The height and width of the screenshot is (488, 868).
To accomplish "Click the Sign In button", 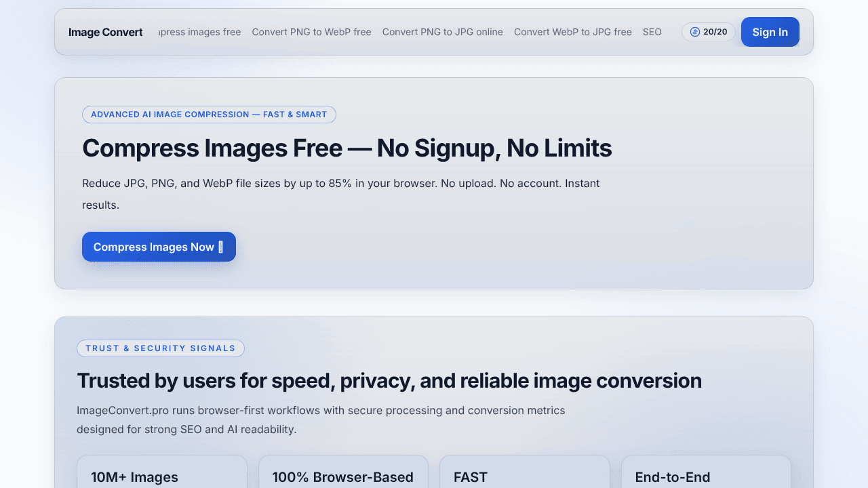I will (x=770, y=32).
